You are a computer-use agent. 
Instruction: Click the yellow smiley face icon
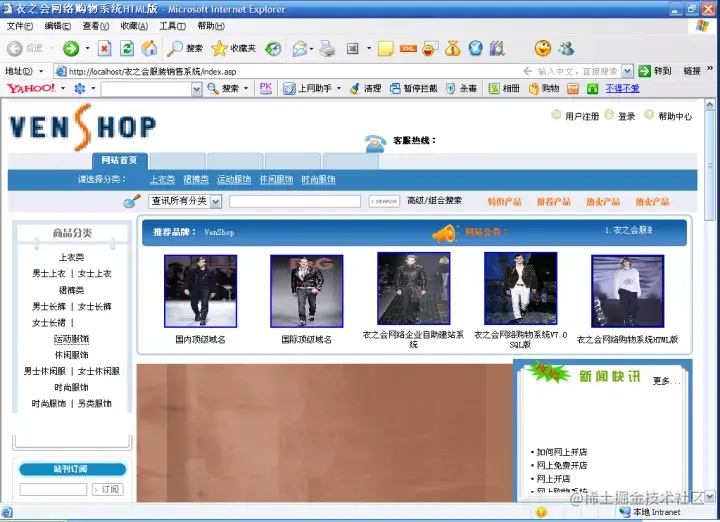coord(543,48)
